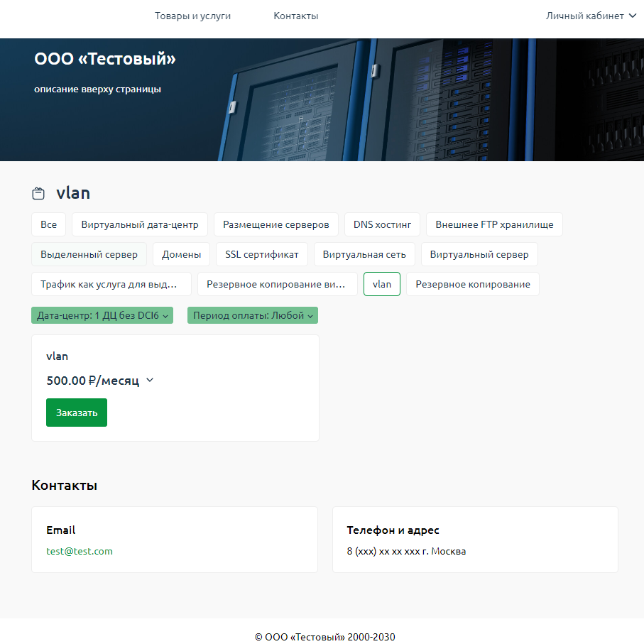The width and height of the screenshot is (644, 644).
Task: Open Товары и услуги menu item
Action: click(x=192, y=16)
